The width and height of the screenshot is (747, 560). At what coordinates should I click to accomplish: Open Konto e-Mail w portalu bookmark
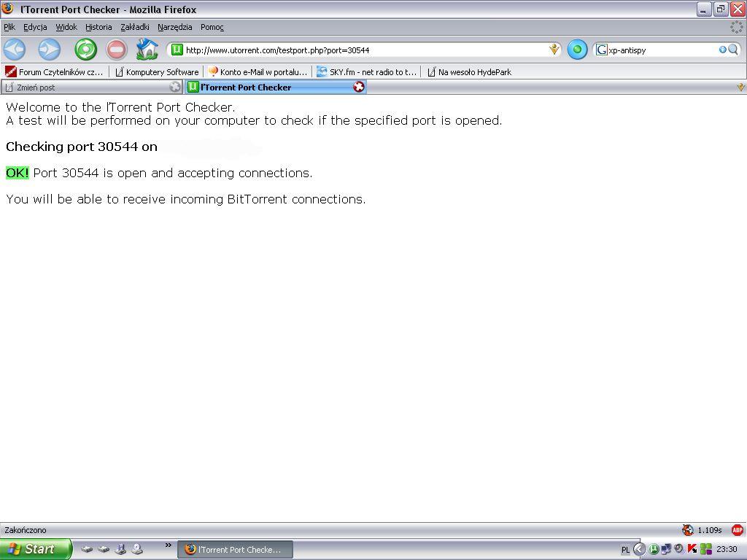coord(258,72)
